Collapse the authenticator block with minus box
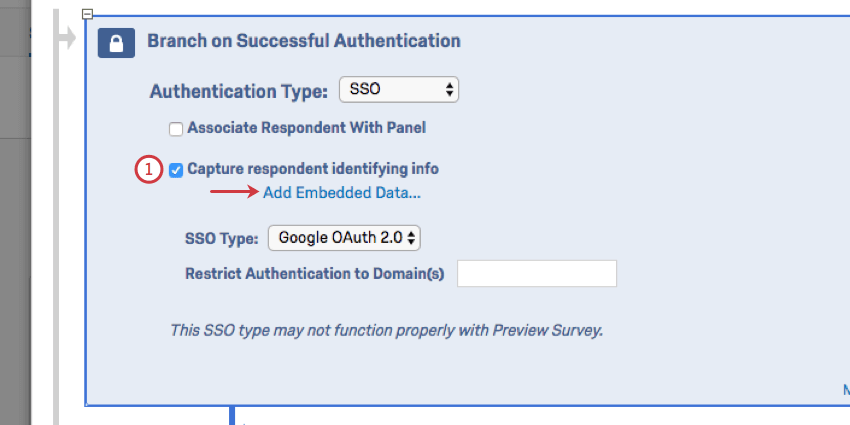The width and height of the screenshot is (850, 425). [x=88, y=14]
